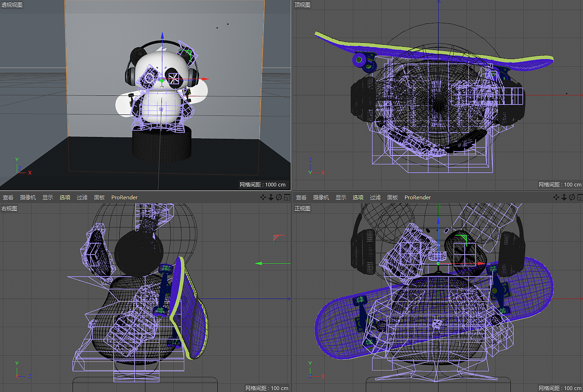The image size is (583, 392).
Task: Maximize the front view panel with toggle icon
Action: coord(580,197)
